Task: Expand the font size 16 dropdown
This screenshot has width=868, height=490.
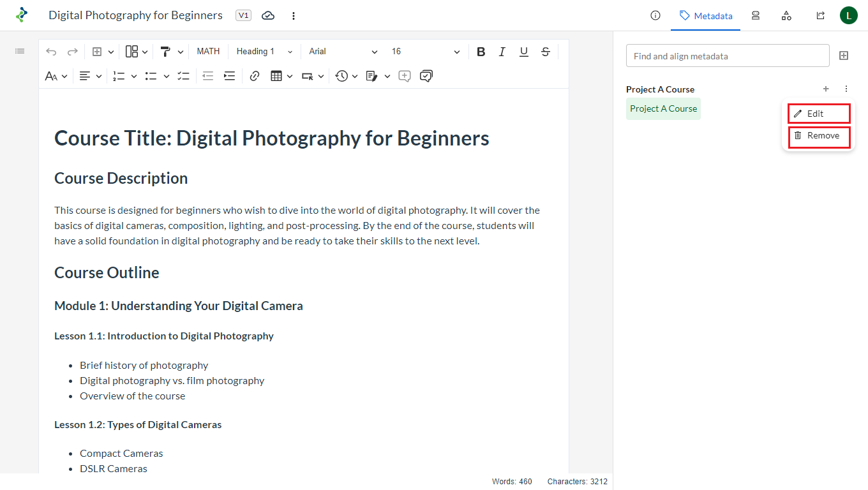Action: (425, 52)
